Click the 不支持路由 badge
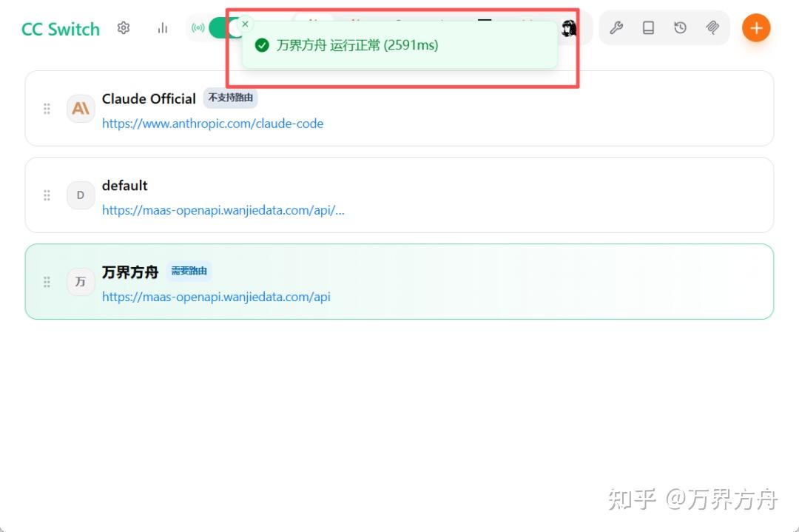Image resolution: width=799 pixels, height=532 pixels. coord(230,98)
